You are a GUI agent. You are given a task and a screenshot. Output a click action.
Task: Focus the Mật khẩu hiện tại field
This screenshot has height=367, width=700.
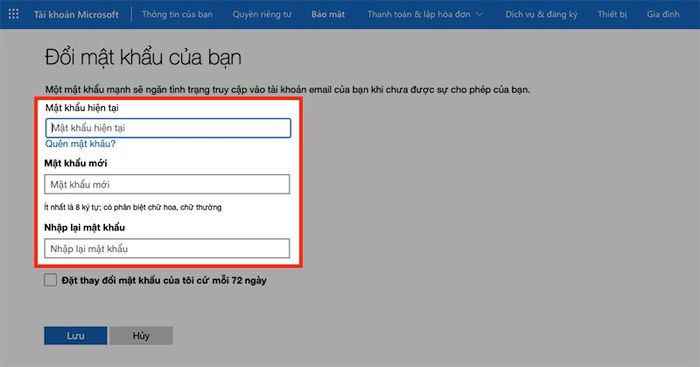tap(168, 128)
